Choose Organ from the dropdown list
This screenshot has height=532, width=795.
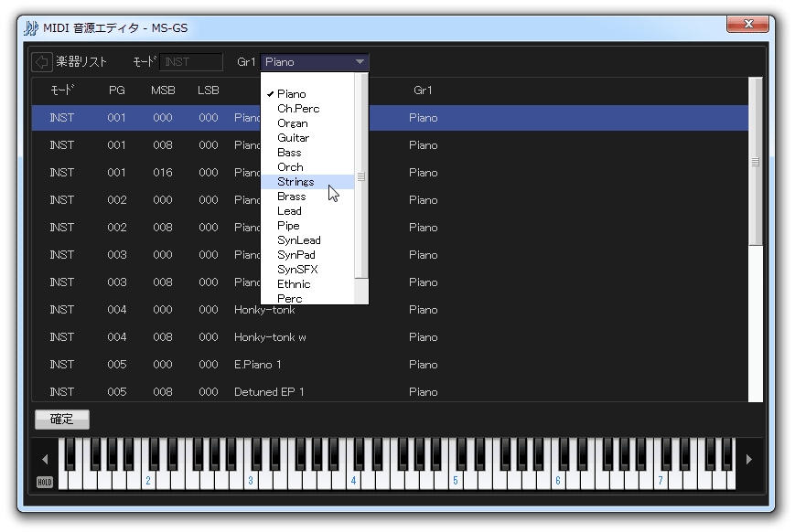(307, 123)
